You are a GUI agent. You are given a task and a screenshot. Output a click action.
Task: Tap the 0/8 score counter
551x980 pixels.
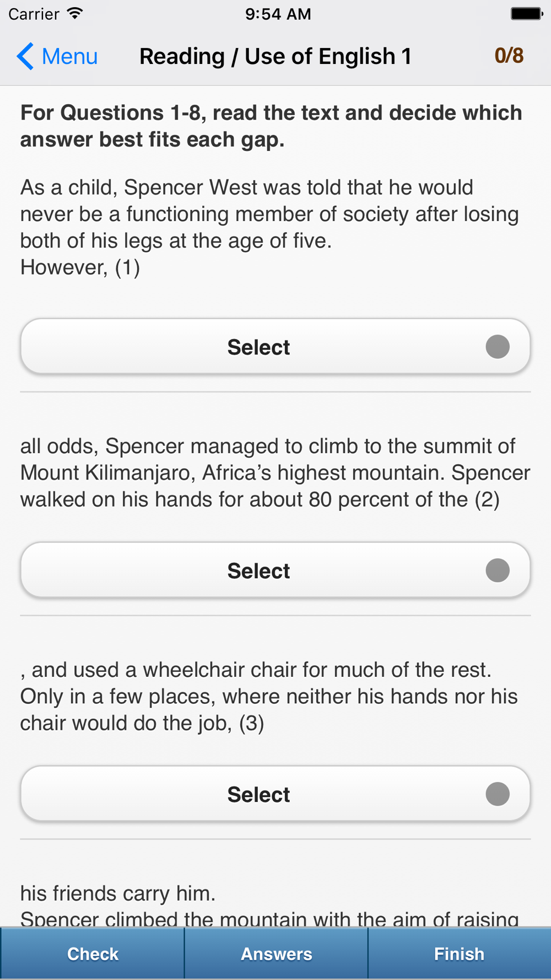coord(509,56)
